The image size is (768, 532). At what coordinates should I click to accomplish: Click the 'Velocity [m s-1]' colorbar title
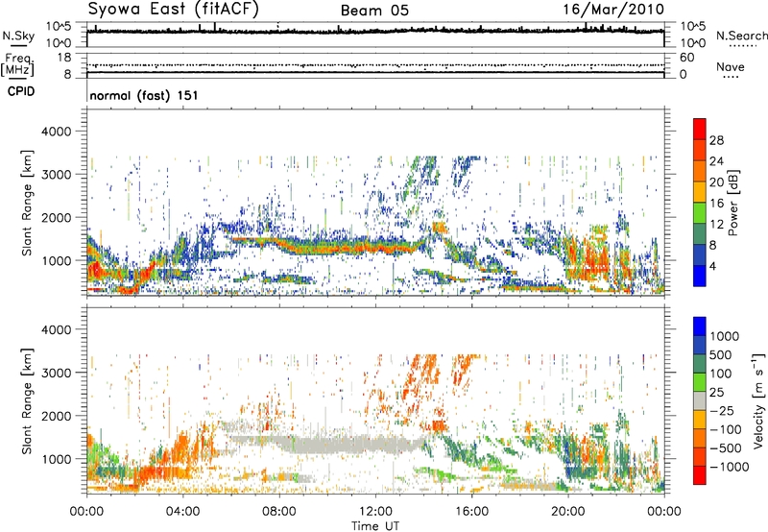point(758,400)
